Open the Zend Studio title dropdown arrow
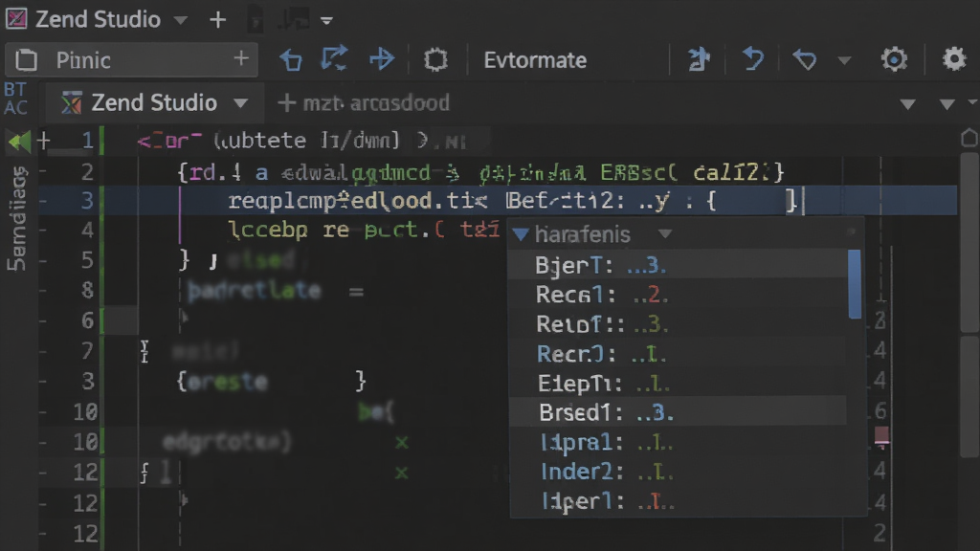Screen dimensions: 980x551 point(181,20)
